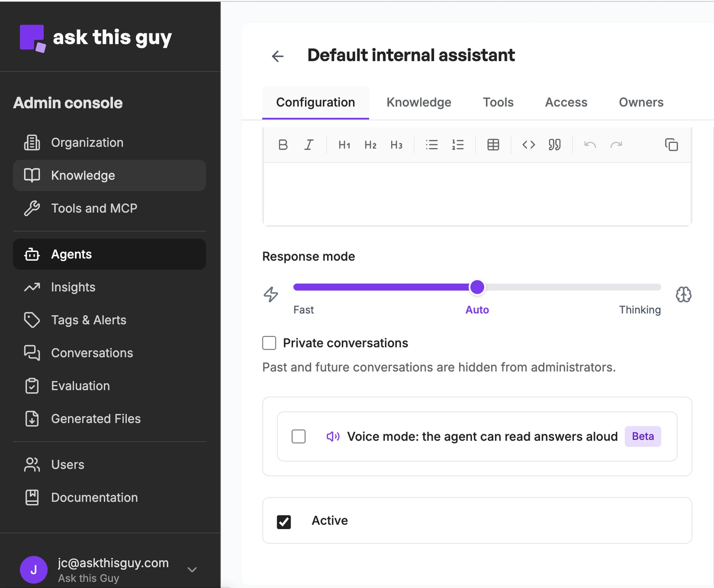714x588 pixels.
Task: Open Tags & Alerts in the sidebar
Action: (109, 320)
